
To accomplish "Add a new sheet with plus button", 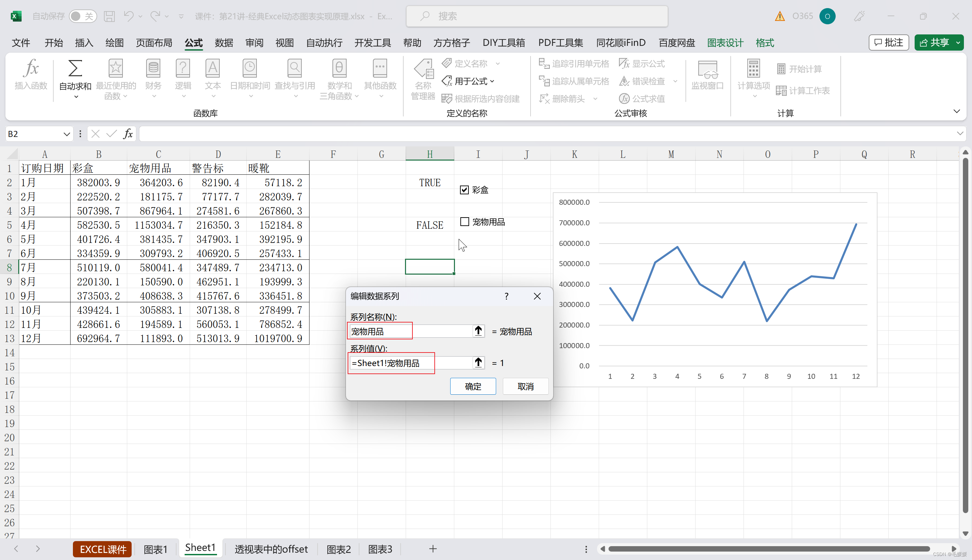I will [x=433, y=549].
